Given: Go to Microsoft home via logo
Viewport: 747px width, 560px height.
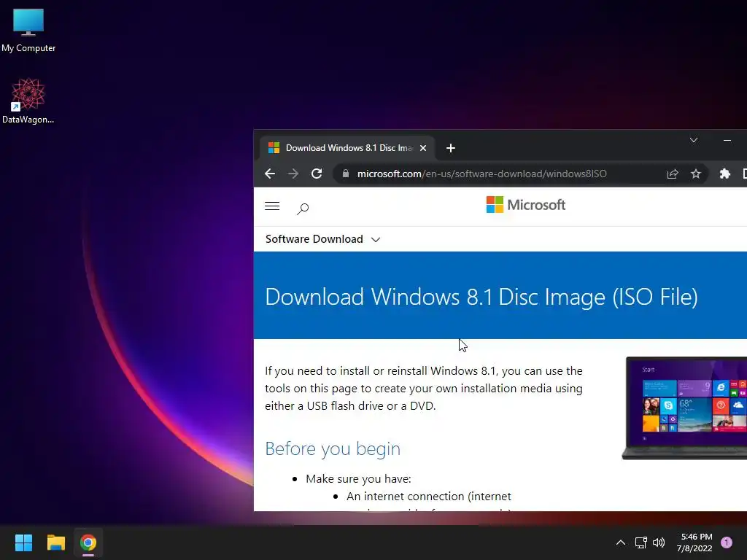Looking at the screenshot, I should 525,205.
